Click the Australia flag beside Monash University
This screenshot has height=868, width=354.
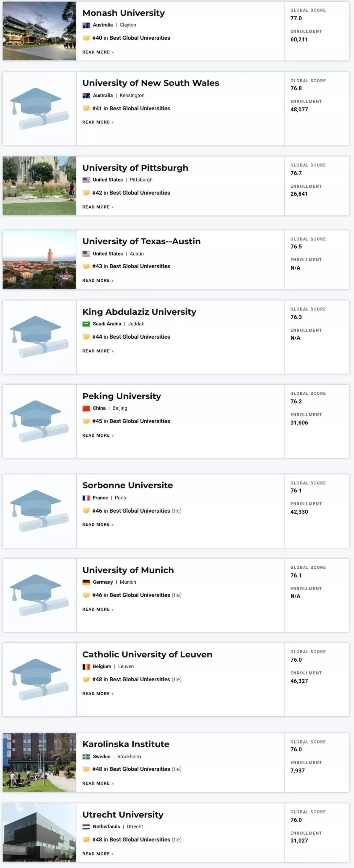(x=86, y=25)
